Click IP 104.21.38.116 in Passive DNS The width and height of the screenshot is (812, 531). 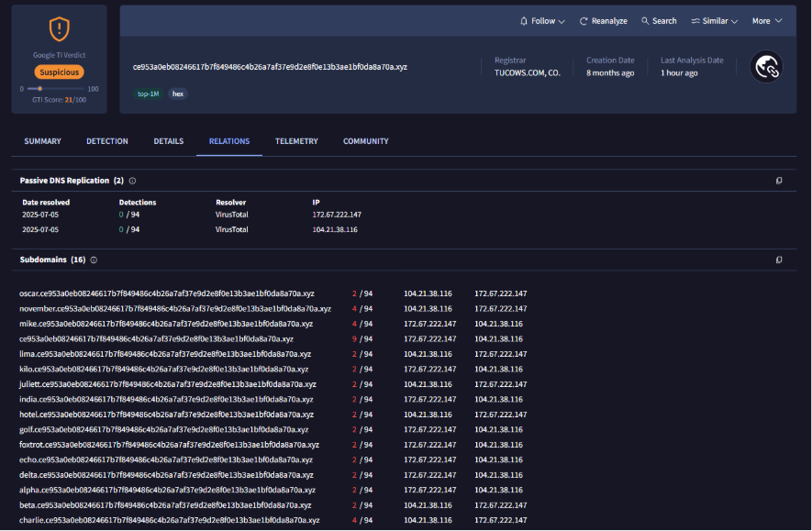click(x=335, y=229)
